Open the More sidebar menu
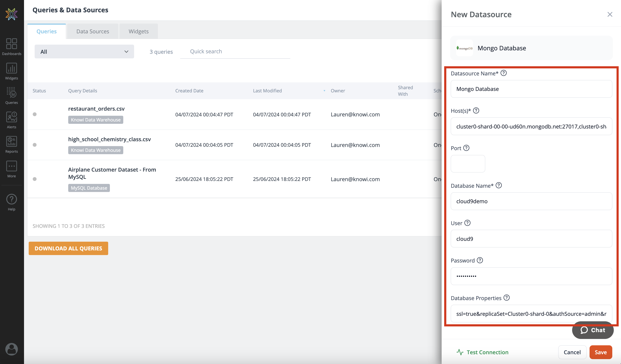This screenshot has width=621, height=364. (11, 169)
